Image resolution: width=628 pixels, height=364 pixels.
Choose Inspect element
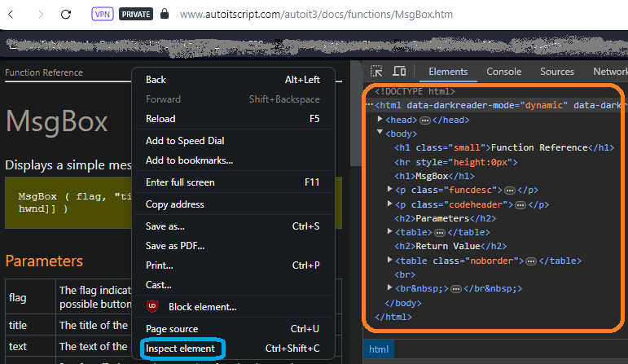click(233, 349)
